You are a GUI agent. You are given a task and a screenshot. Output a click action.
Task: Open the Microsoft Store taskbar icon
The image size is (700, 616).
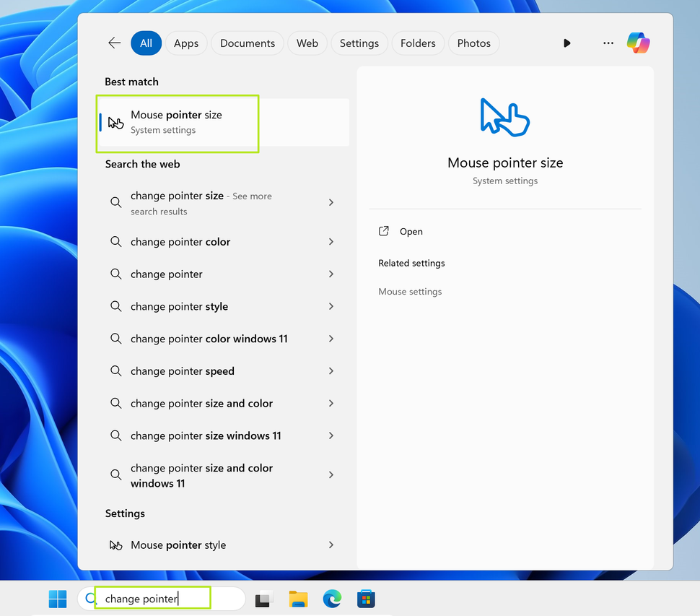366,599
